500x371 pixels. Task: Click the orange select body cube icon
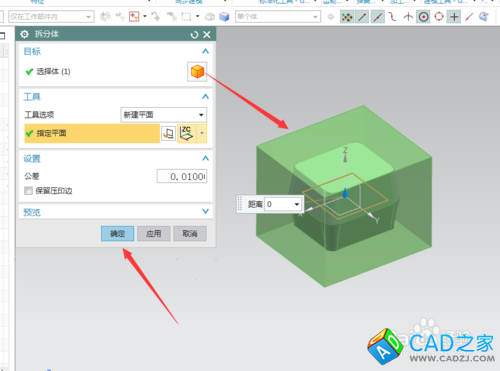(197, 71)
